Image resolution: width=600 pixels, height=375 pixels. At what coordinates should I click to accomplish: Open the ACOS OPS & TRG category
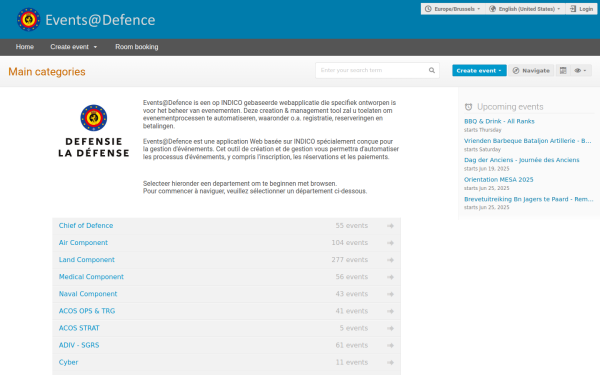(x=86, y=311)
